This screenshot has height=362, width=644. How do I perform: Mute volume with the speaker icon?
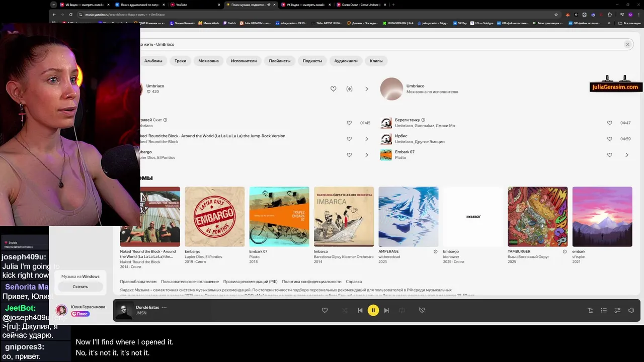pyautogui.click(x=631, y=310)
